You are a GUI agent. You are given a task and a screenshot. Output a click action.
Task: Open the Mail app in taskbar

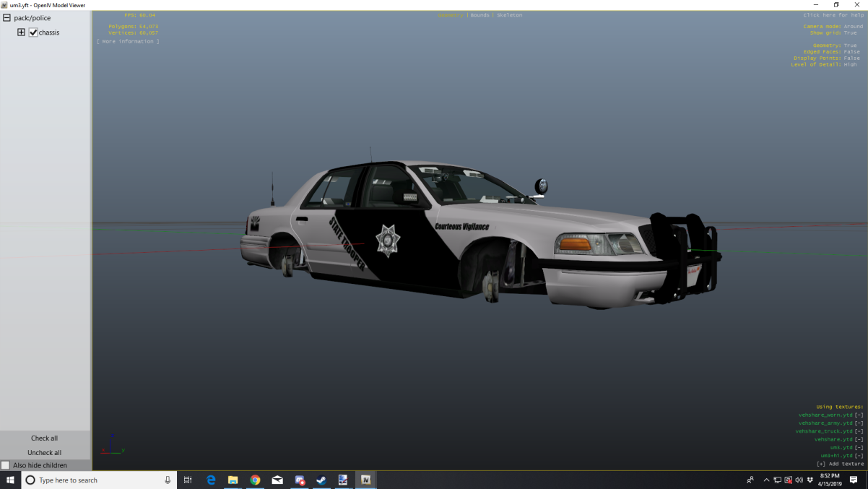click(x=277, y=480)
